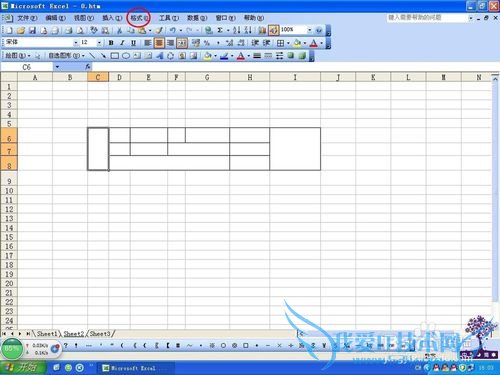
Task: Toggle Center alignment
Action: 159,43
